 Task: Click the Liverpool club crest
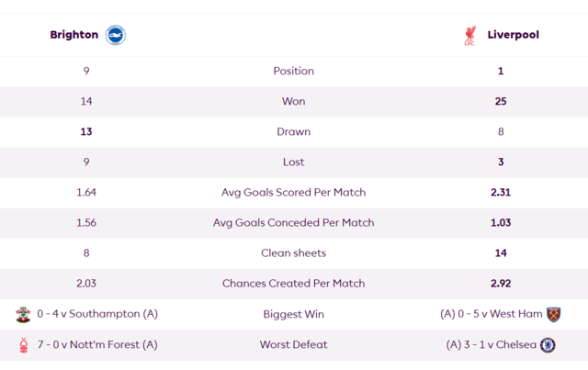469,35
